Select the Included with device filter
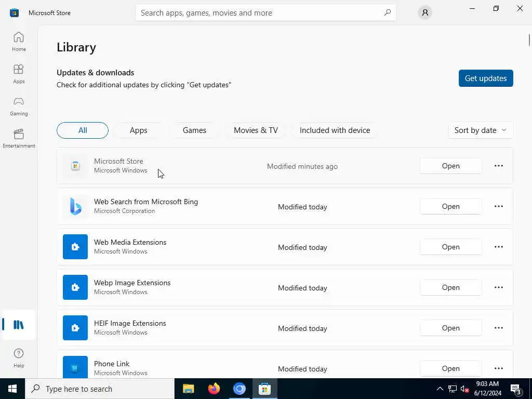 pos(335,130)
